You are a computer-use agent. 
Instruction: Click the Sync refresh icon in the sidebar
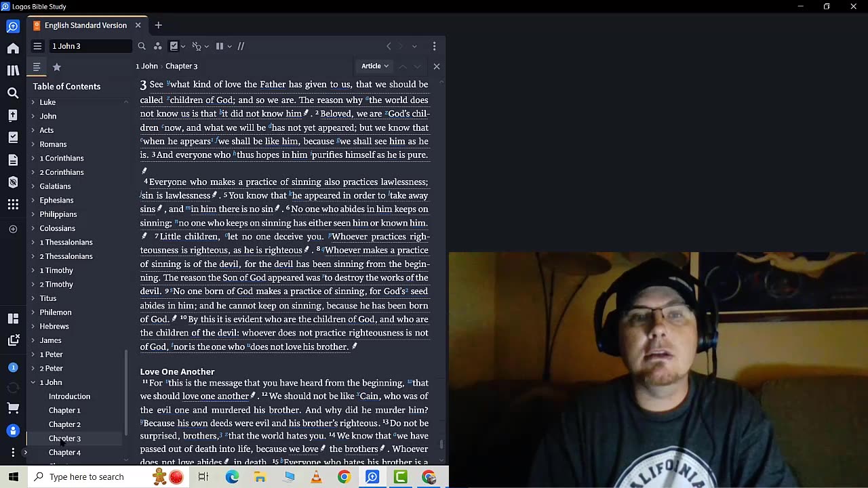pyautogui.click(x=13, y=388)
